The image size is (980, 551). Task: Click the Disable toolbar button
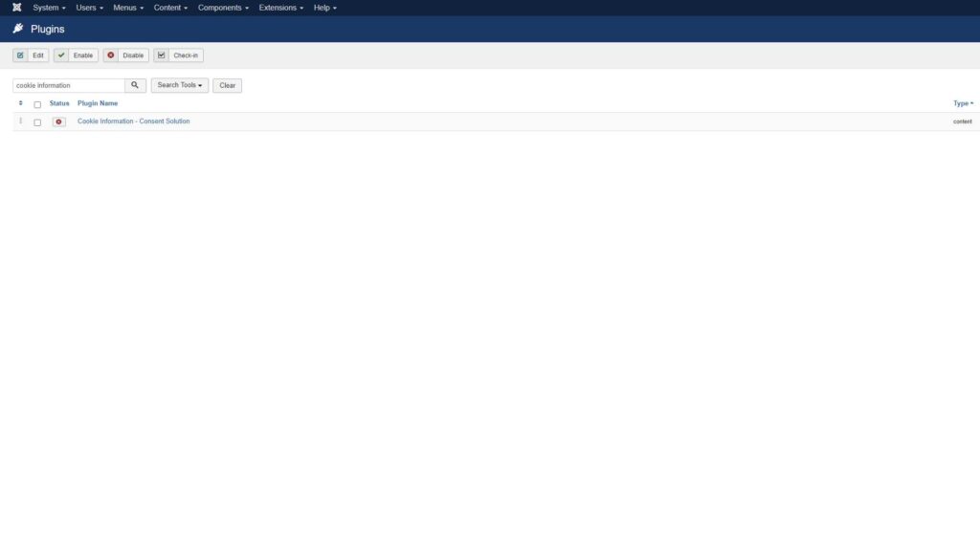tap(125, 55)
